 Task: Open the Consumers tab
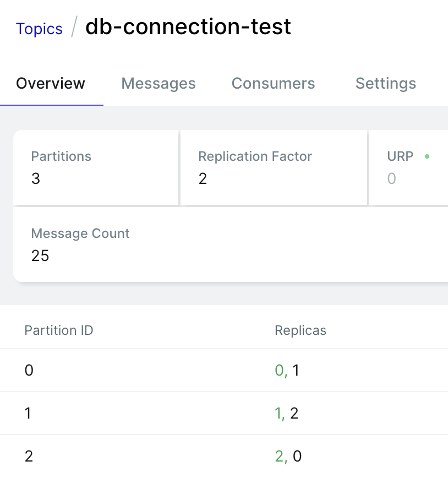[273, 83]
